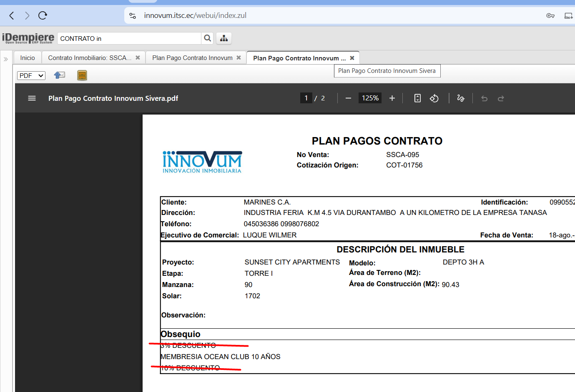Zoom in the PDF document
This screenshot has height=392, width=575.
pyautogui.click(x=392, y=98)
